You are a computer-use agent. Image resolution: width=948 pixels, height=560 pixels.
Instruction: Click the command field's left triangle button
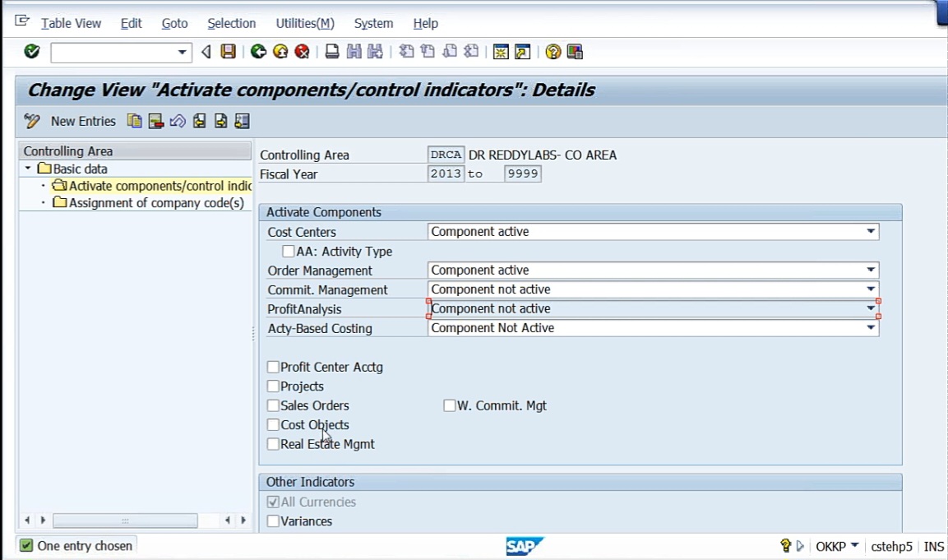pos(206,52)
